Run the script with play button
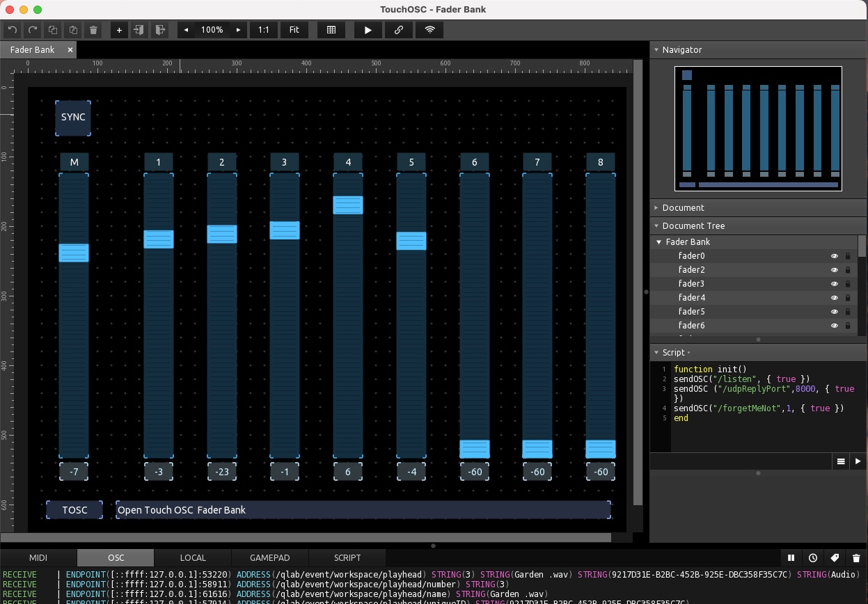Viewport: 868px width, 604px height. click(x=858, y=461)
